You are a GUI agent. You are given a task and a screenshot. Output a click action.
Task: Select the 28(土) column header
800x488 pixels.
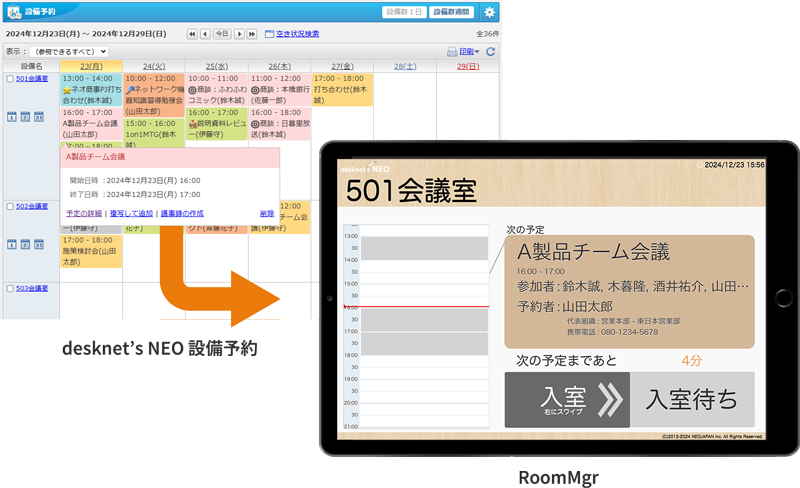(405, 66)
